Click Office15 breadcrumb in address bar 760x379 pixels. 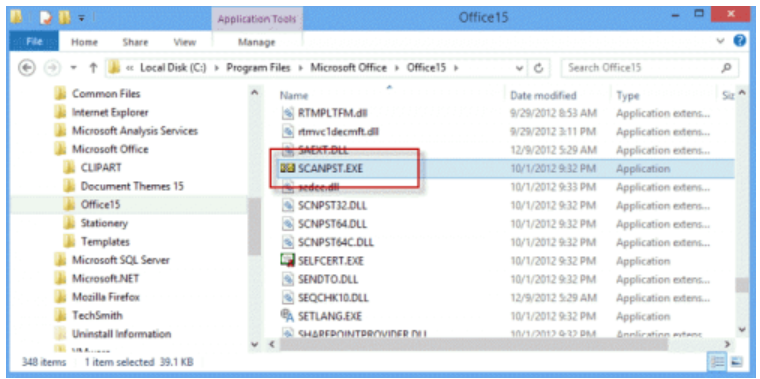[x=426, y=68]
